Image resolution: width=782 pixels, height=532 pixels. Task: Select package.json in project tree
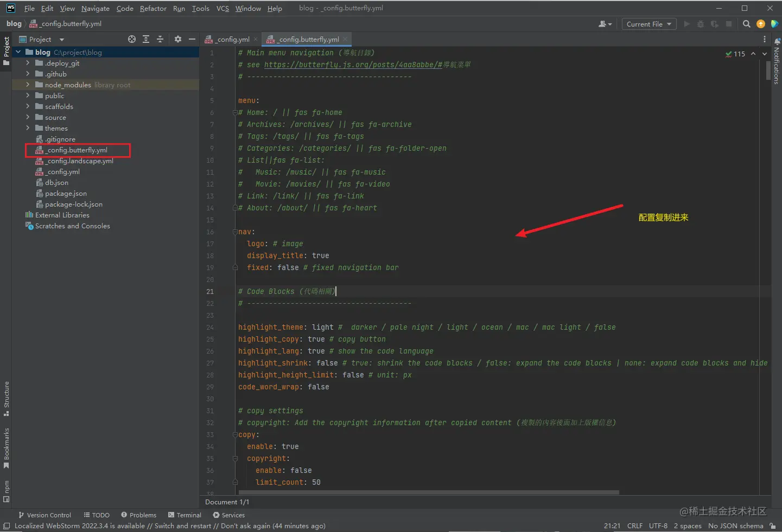pos(61,193)
